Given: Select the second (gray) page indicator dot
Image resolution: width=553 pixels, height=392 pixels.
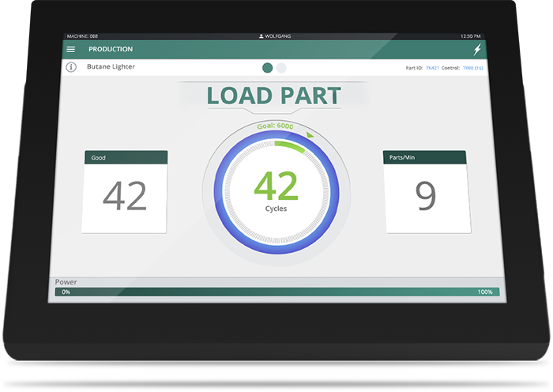Looking at the screenshot, I should point(281,68).
